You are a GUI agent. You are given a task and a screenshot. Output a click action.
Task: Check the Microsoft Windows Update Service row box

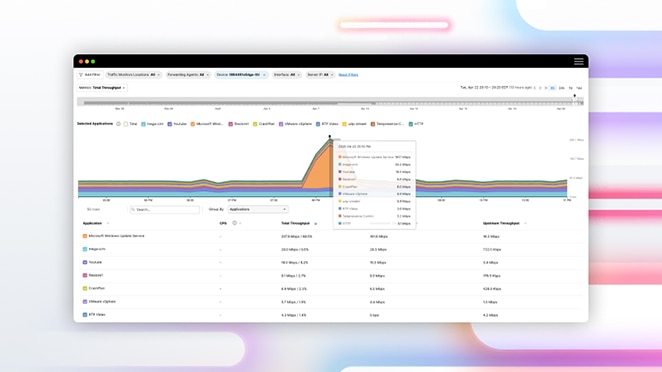(85, 236)
